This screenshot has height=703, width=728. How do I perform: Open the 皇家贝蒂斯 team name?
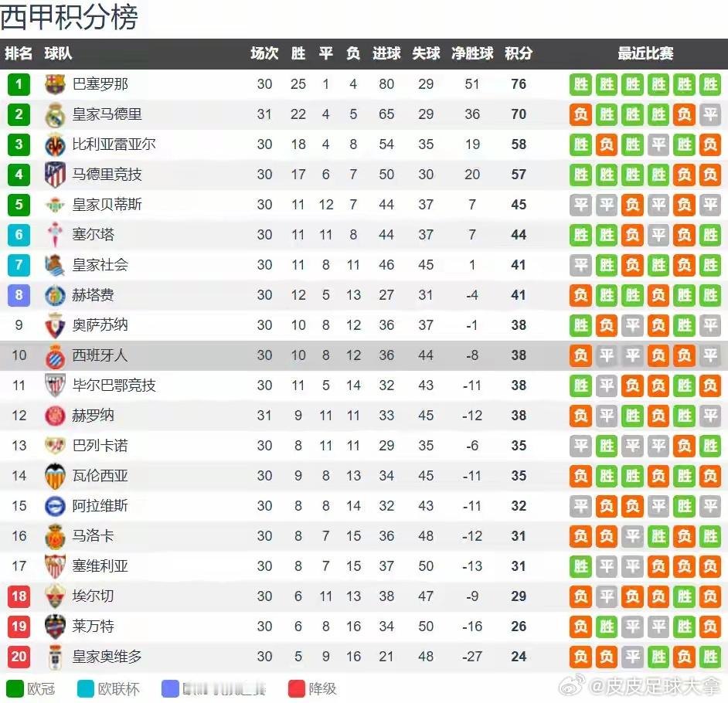pos(107,205)
